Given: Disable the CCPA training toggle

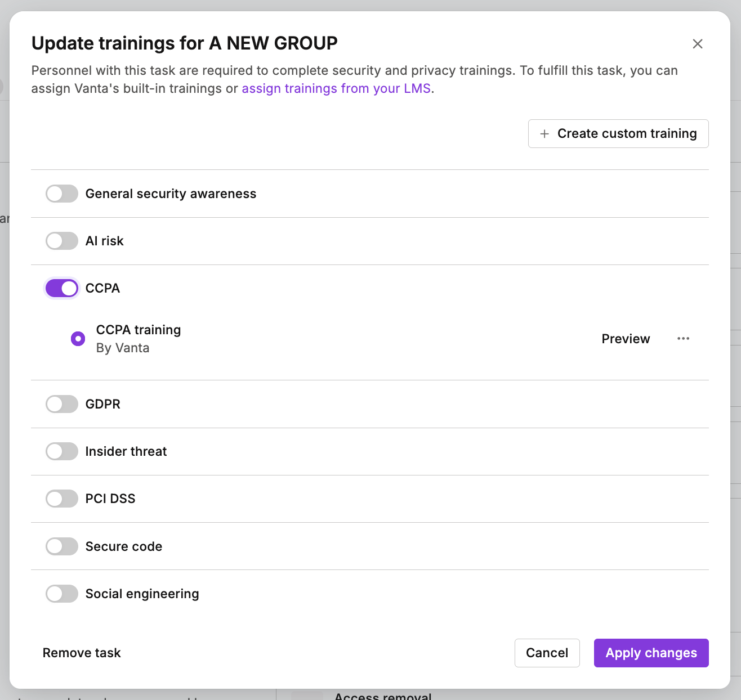Looking at the screenshot, I should (x=62, y=288).
